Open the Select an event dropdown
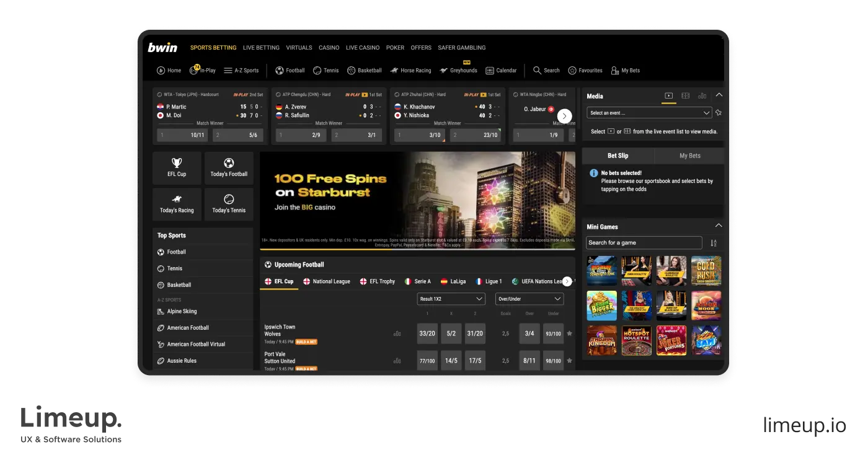The width and height of the screenshot is (868, 455). (649, 112)
